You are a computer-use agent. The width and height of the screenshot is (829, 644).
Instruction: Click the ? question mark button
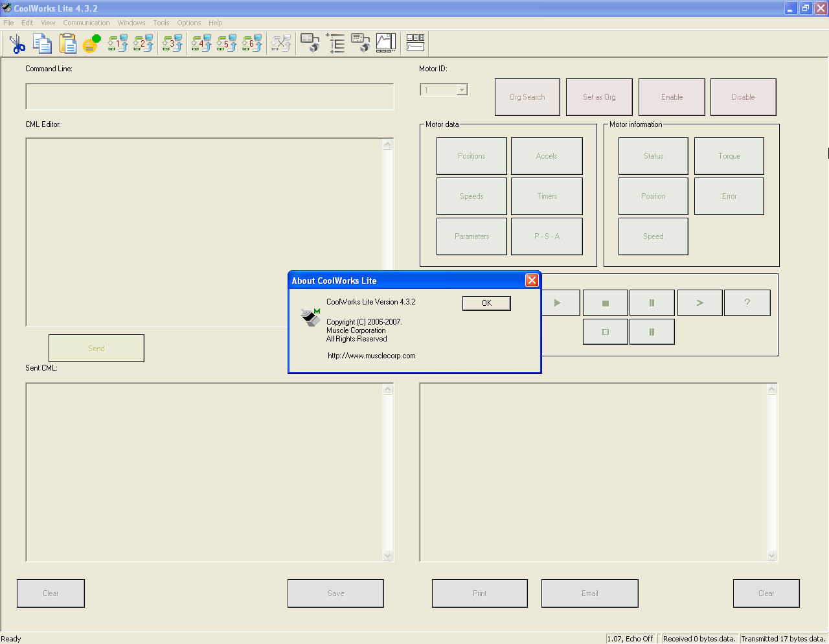pyautogui.click(x=747, y=303)
